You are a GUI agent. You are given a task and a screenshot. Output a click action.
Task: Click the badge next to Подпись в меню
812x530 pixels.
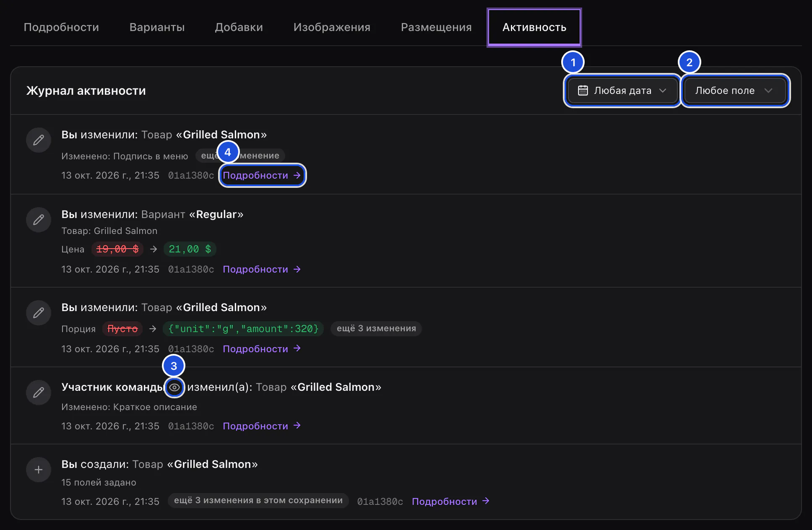pyautogui.click(x=240, y=156)
